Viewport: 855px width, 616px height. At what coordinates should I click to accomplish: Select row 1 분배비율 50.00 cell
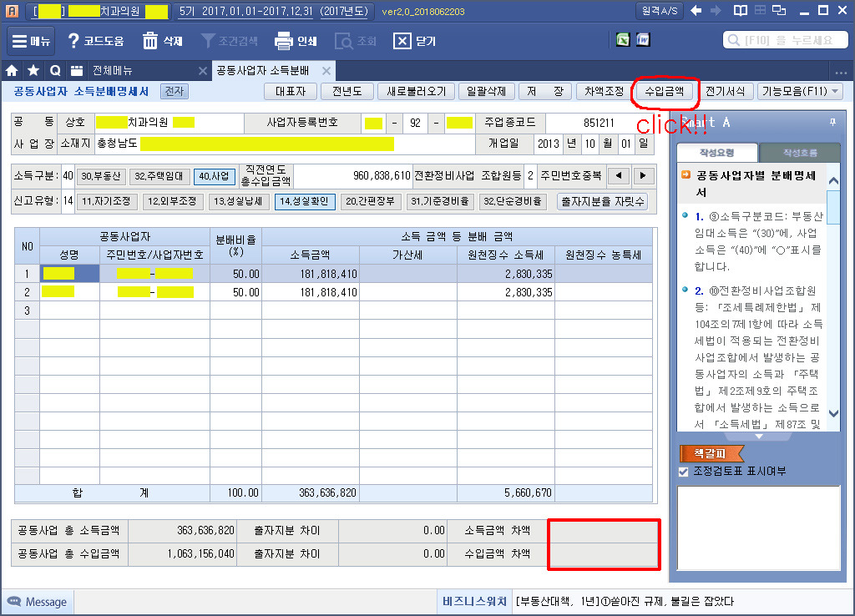(x=235, y=274)
